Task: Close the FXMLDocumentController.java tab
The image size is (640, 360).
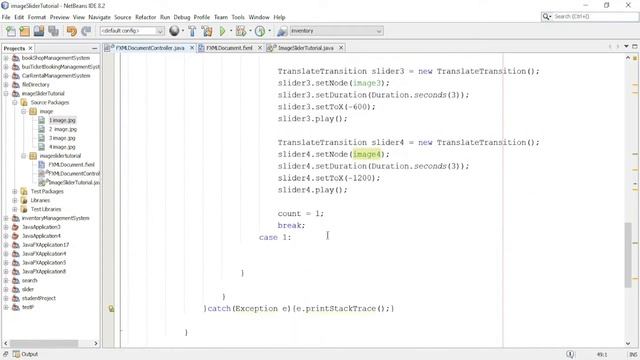Action: click(192, 48)
